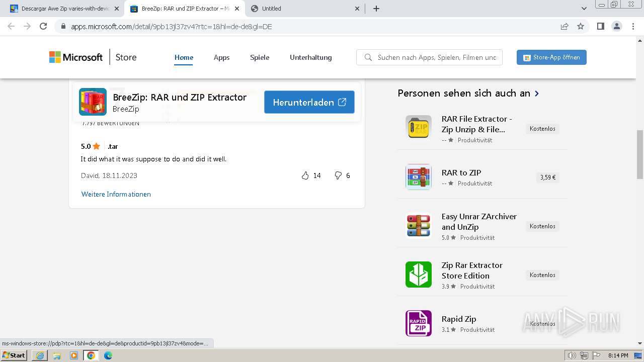Open the Zip Rar Extractor Store Edition icon

coord(419,275)
